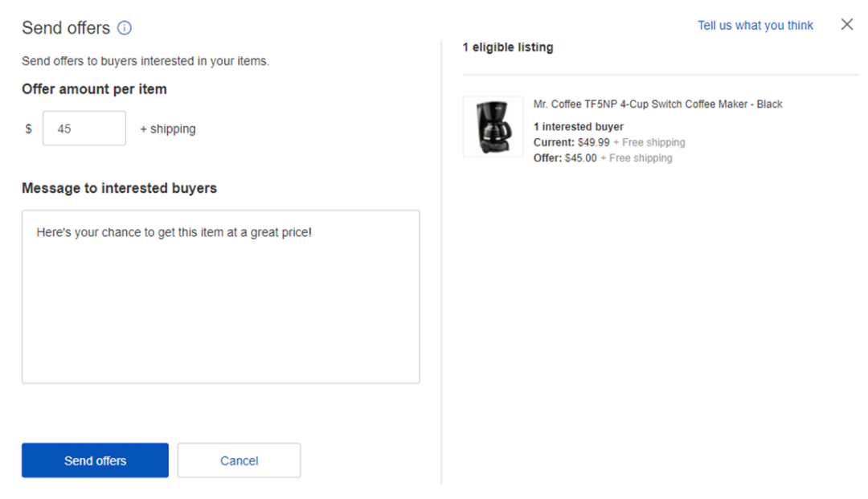Click the 'Send offers to buyers interested' description
The height and width of the screenshot is (499, 868).
point(145,61)
